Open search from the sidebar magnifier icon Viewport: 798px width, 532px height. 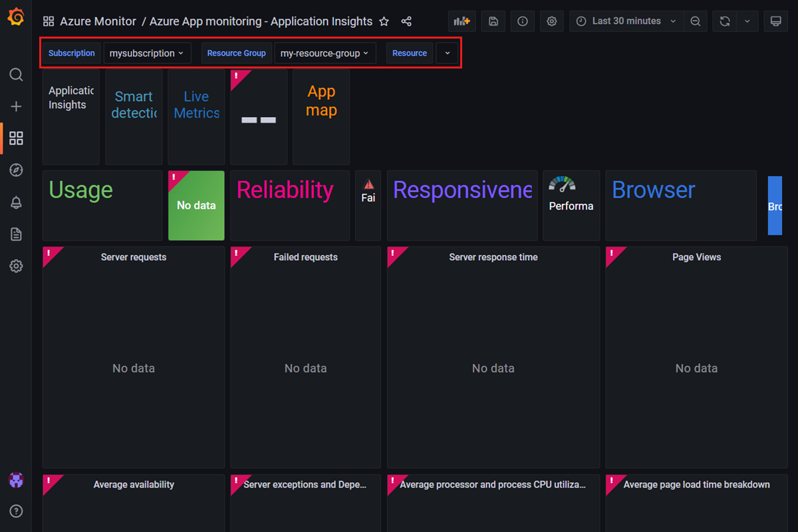click(16, 74)
